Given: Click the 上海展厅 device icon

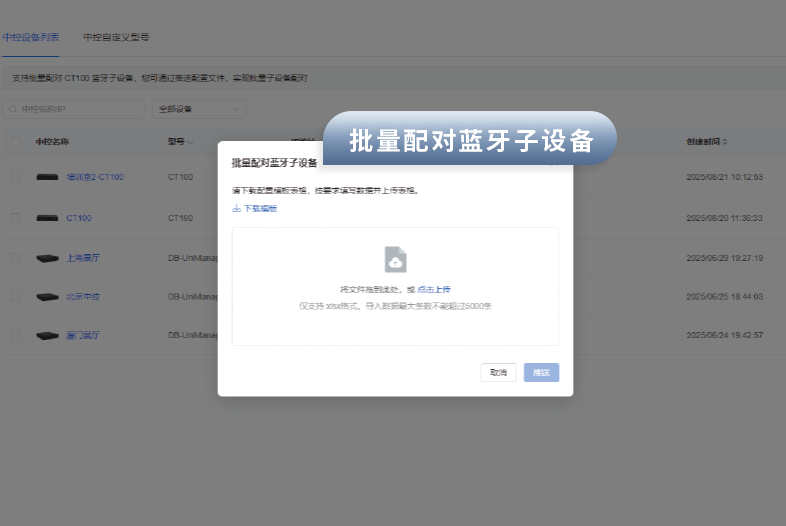Looking at the screenshot, I should click(47, 257).
